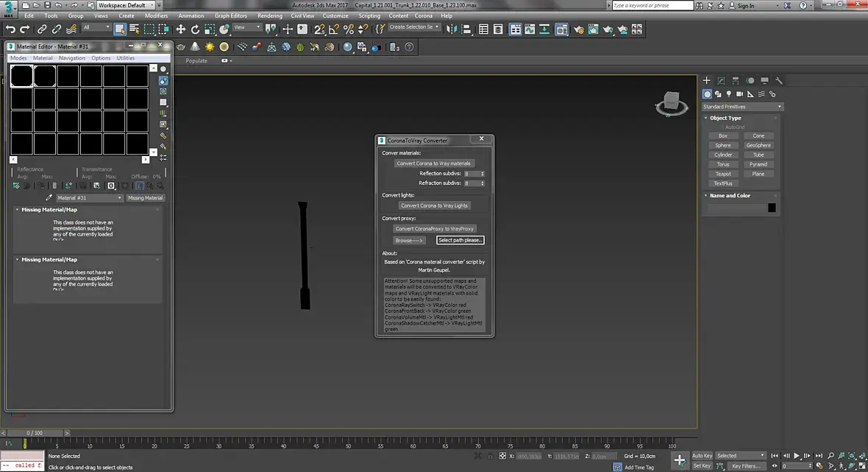The width and height of the screenshot is (868, 472).
Task: Switch to the Utilities wrench panel
Action: pyautogui.click(x=778, y=80)
